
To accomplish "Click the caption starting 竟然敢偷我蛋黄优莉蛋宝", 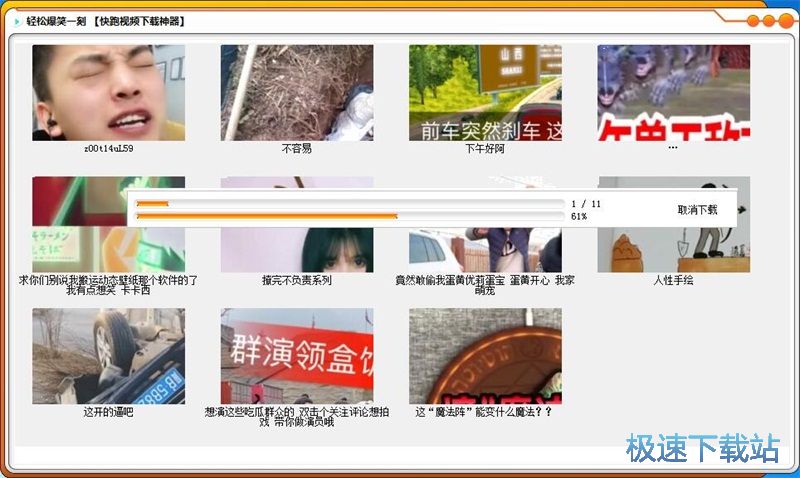I will 485,285.
